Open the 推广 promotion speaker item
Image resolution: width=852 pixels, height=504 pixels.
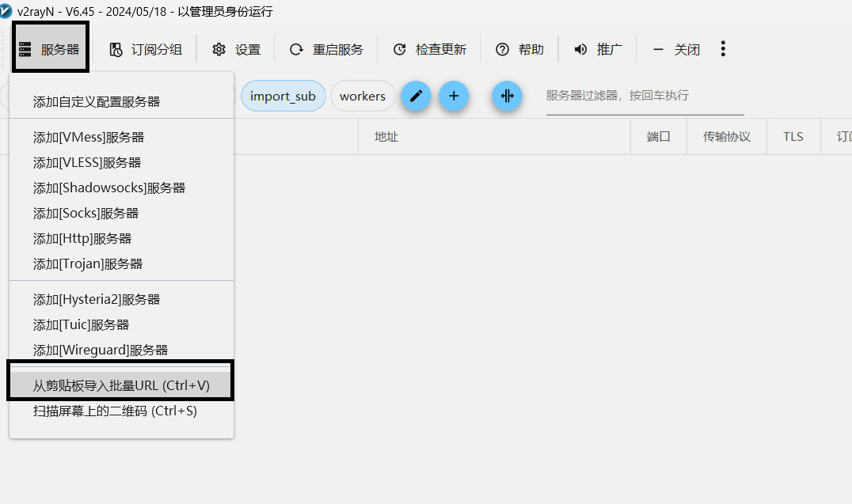pos(599,49)
